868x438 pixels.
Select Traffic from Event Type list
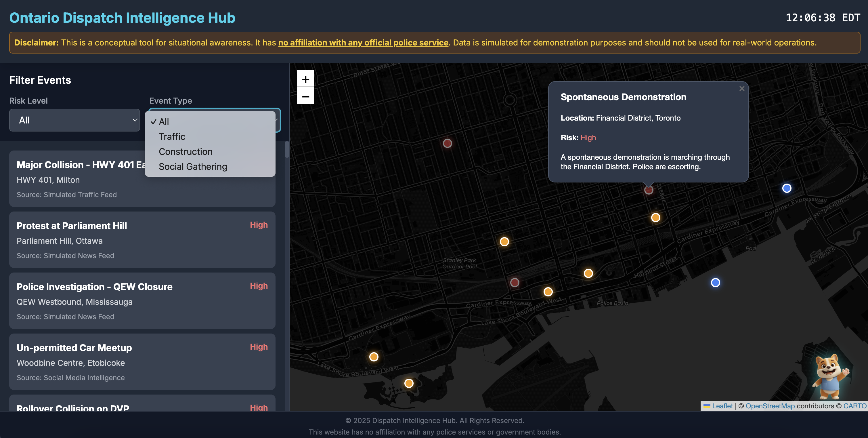172,137
